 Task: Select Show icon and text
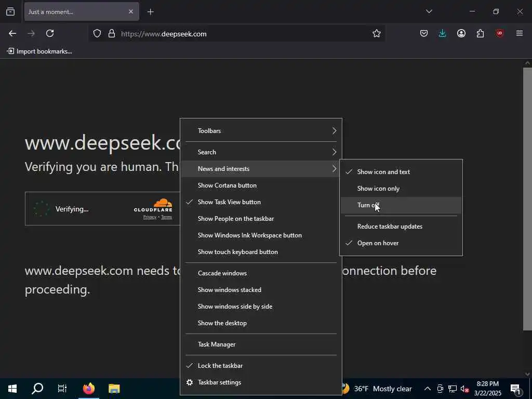pos(401,171)
